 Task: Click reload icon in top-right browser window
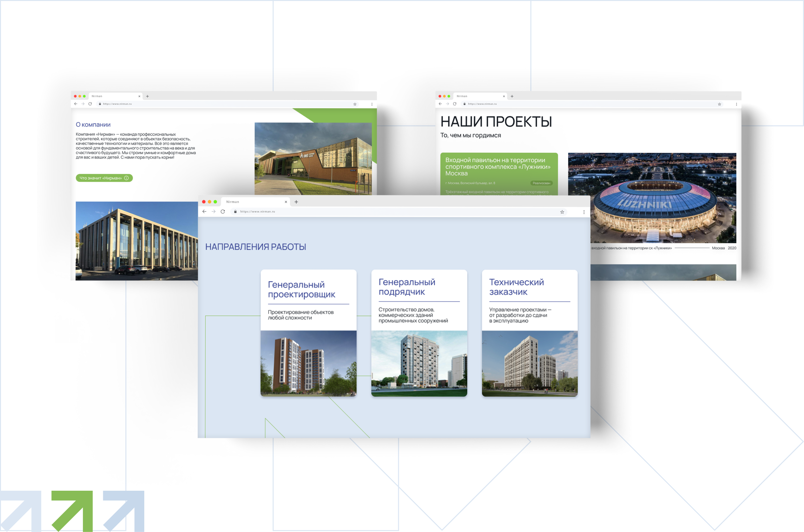(x=454, y=104)
